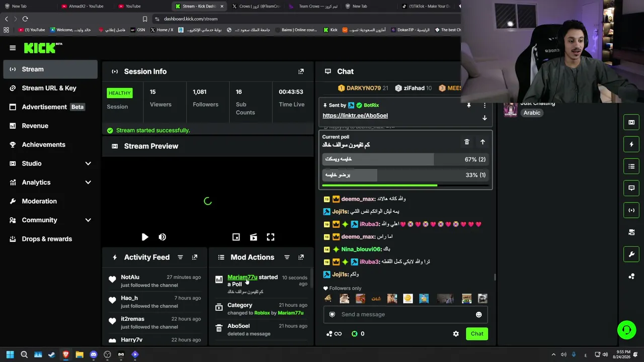644x362 pixels.
Task: Pop out the Mod Actions panel
Action: pos(301,257)
